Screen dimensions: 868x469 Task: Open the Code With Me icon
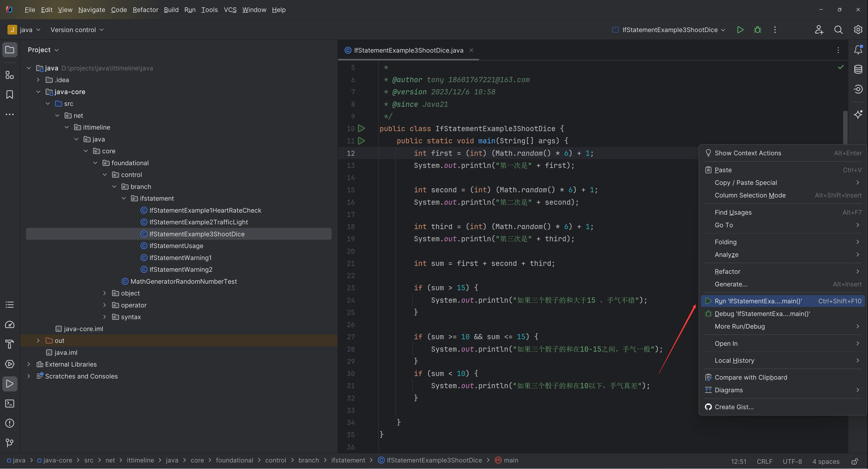point(819,30)
